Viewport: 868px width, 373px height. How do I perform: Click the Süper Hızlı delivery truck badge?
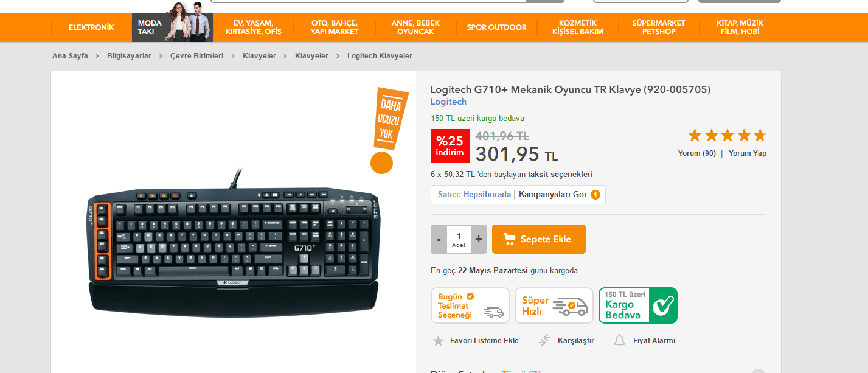pos(554,305)
